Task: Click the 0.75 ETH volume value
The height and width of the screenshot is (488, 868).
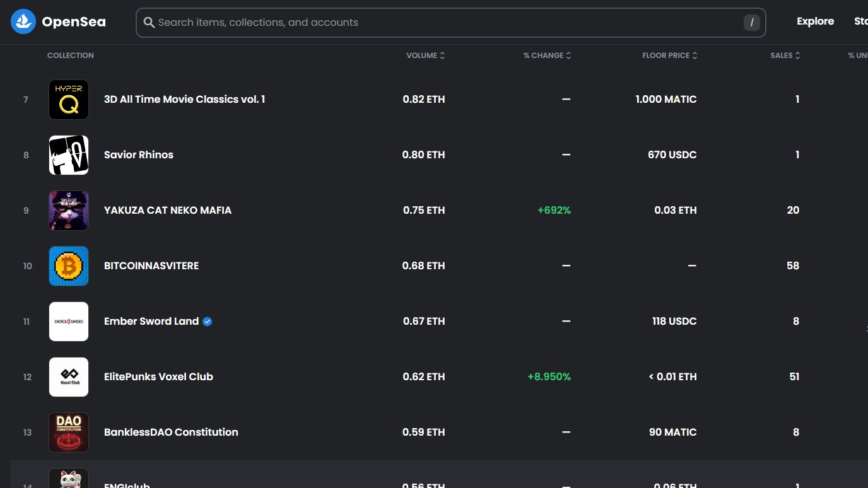Action: pos(424,211)
